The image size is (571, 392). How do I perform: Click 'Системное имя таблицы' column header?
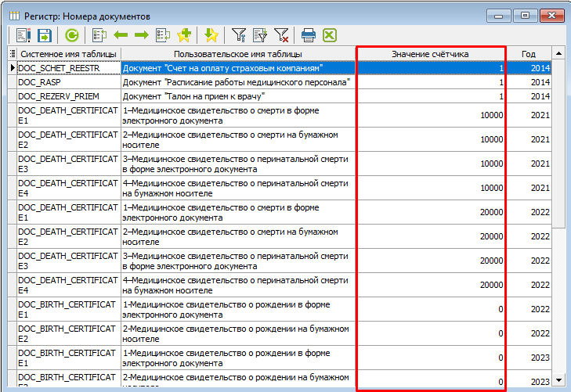(68, 54)
